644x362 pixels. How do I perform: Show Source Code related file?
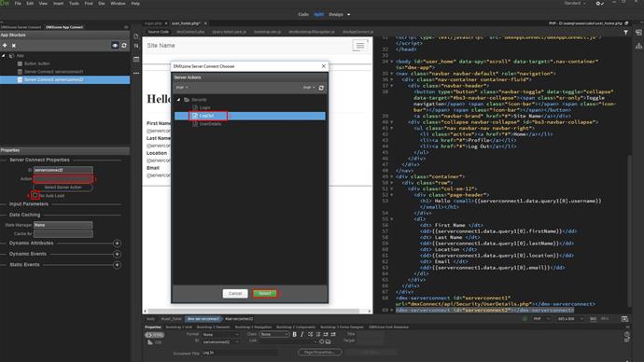158,32
